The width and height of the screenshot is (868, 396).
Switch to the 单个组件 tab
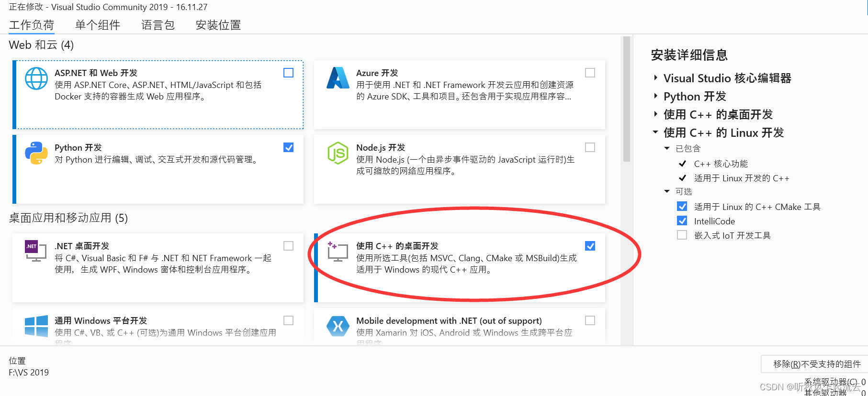[98, 25]
